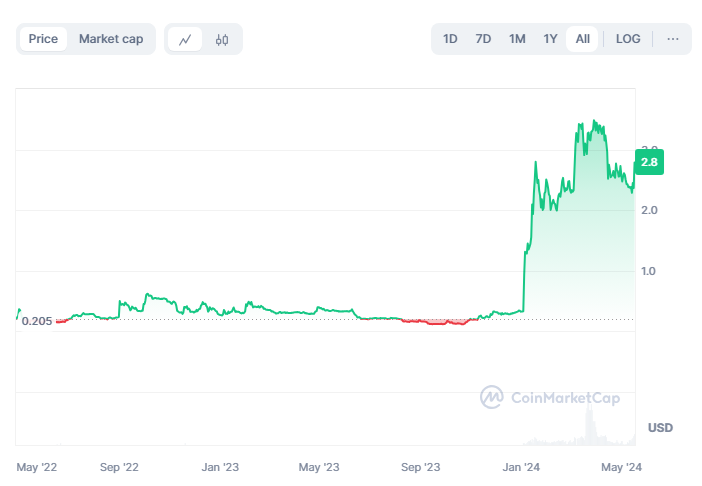The width and height of the screenshot is (702, 486).
Task: Click the Jan '23 x-axis label
Action: tap(220, 467)
